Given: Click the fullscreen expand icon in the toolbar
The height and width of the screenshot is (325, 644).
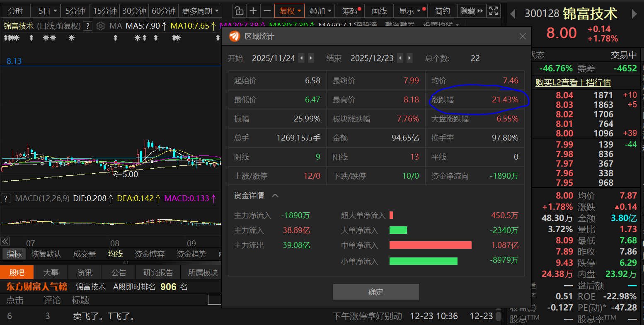Looking at the screenshot, I should (493, 11).
